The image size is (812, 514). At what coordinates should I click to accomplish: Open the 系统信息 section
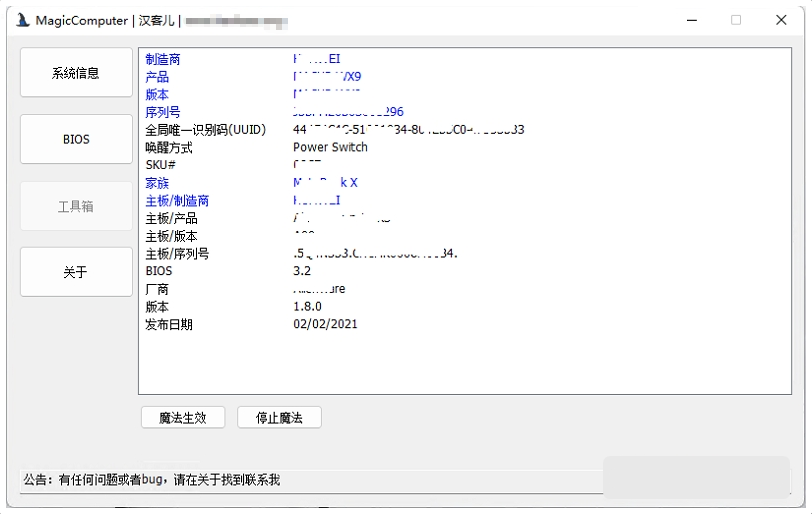[x=76, y=72]
